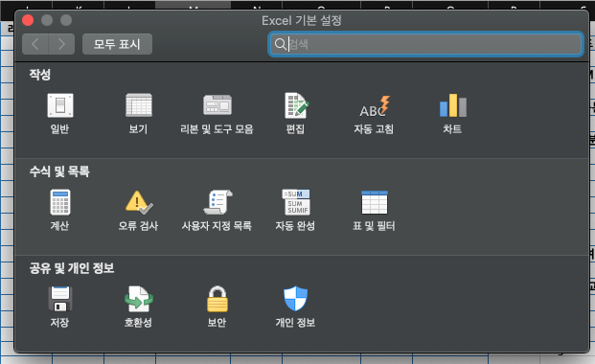Click the 수식 및 목록 section heading
The height and width of the screenshot is (364, 595).
(59, 171)
